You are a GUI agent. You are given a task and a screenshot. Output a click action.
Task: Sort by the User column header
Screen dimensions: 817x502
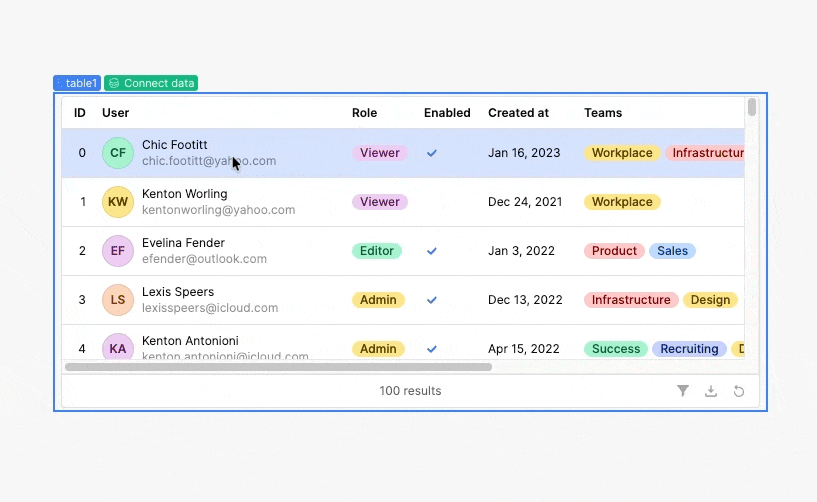tap(116, 113)
